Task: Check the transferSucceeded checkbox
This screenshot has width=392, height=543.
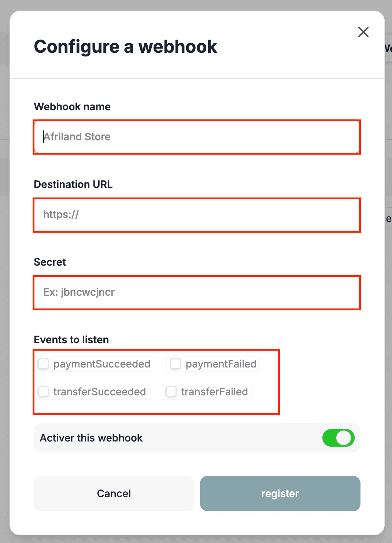Action: [x=43, y=392]
